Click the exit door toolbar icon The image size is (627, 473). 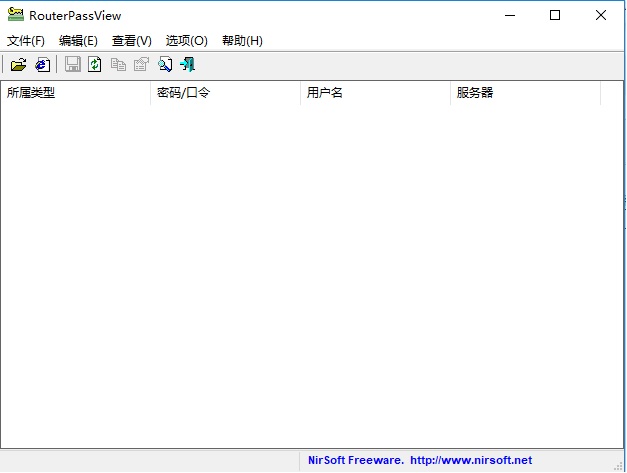point(187,64)
